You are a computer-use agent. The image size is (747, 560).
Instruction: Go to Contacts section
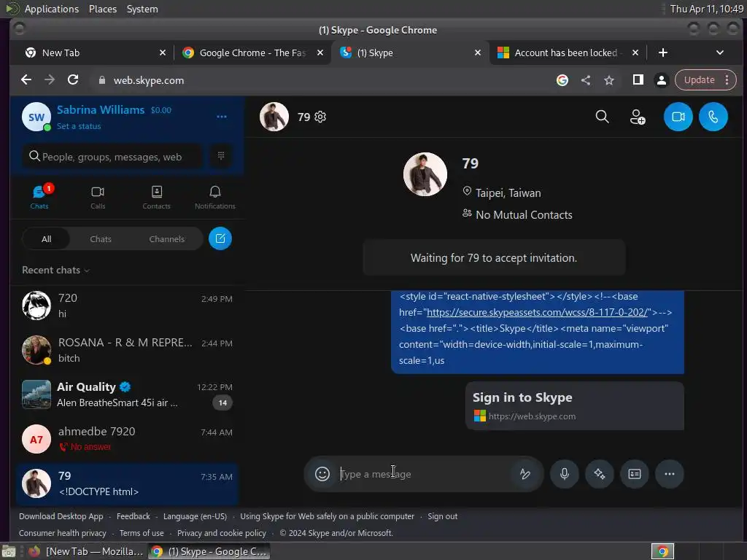[156, 197]
